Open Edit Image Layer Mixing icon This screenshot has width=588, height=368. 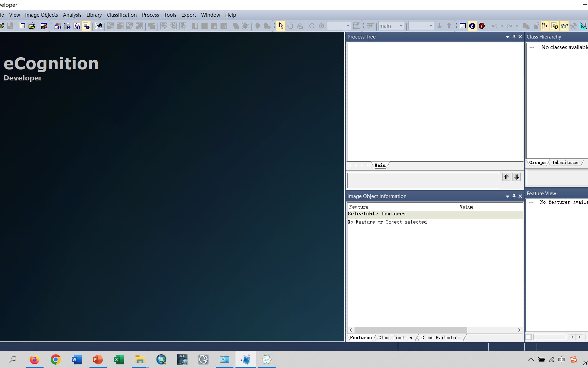[98, 26]
